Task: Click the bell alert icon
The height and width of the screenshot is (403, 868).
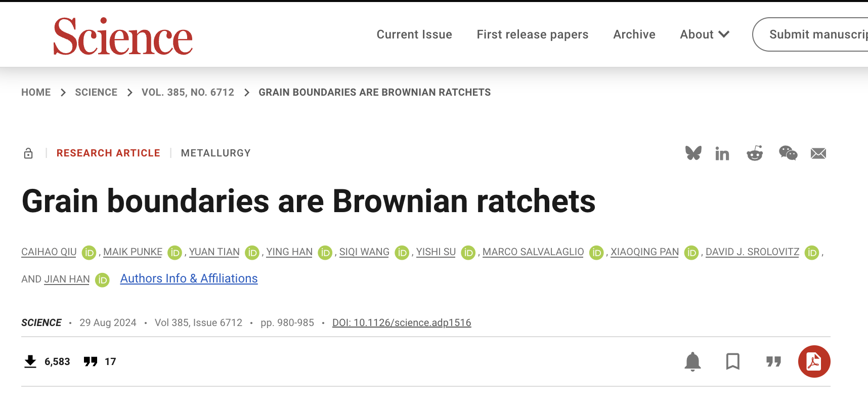Action: point(692,361)
